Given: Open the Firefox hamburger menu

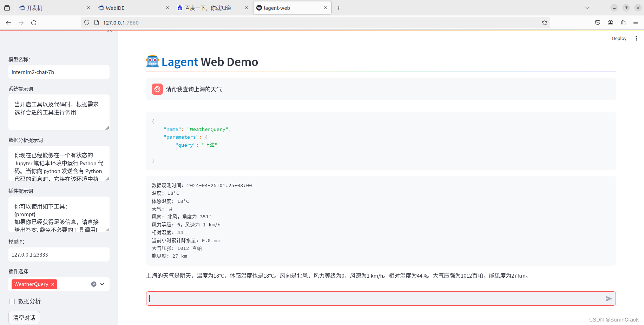Looking at the screenshot, I should coord(636,22).
